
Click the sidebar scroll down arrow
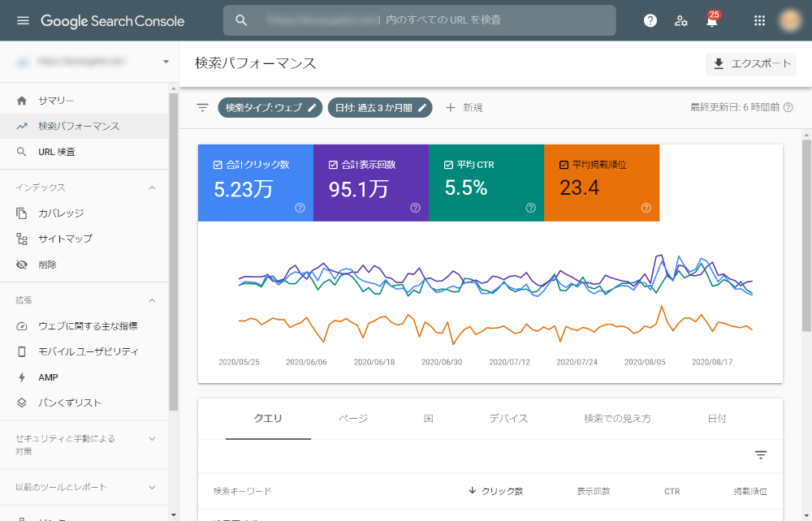174,515
